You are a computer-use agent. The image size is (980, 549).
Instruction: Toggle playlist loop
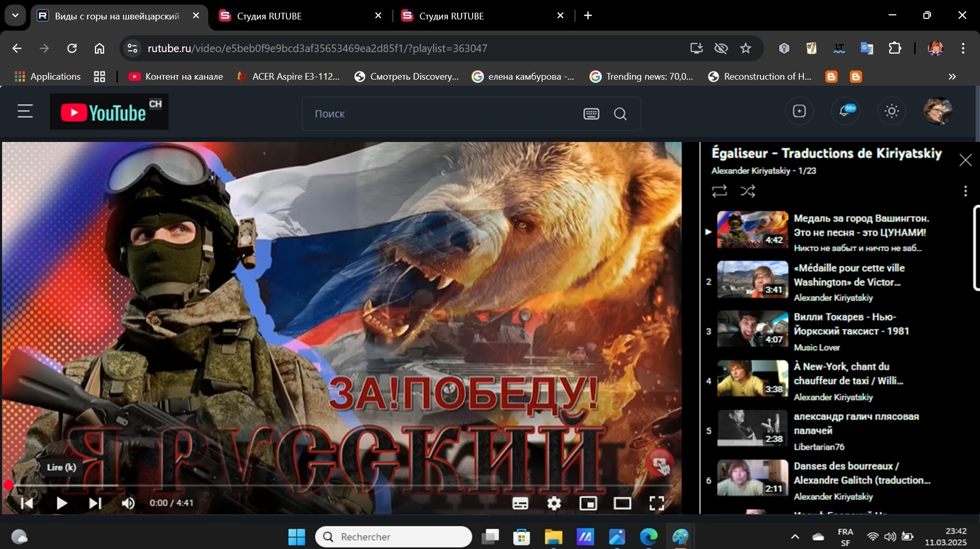click(719, 191)
